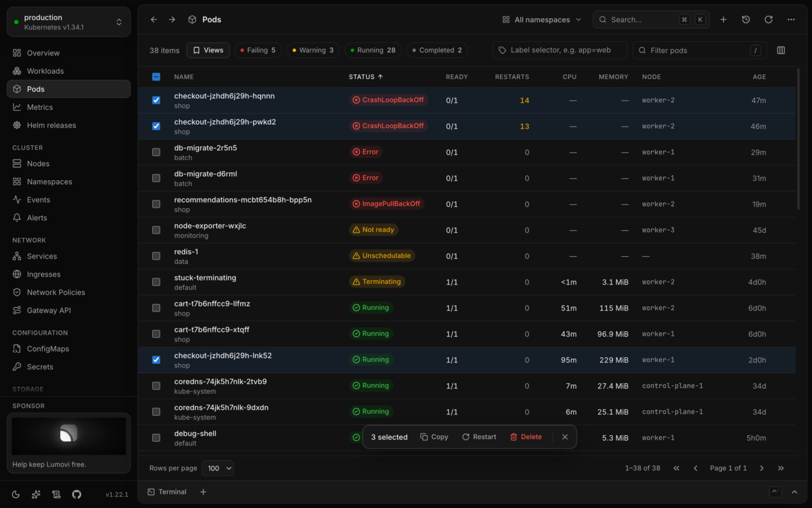Open Network Policies page
Viewport: 812px width, 508px height.
point(69,292)
